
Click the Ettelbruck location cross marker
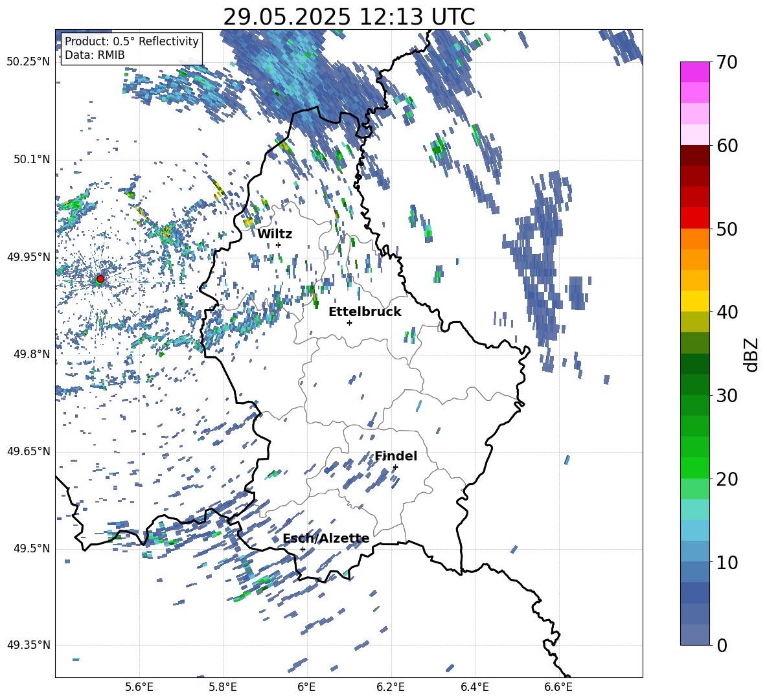click(x=349, y=322)
